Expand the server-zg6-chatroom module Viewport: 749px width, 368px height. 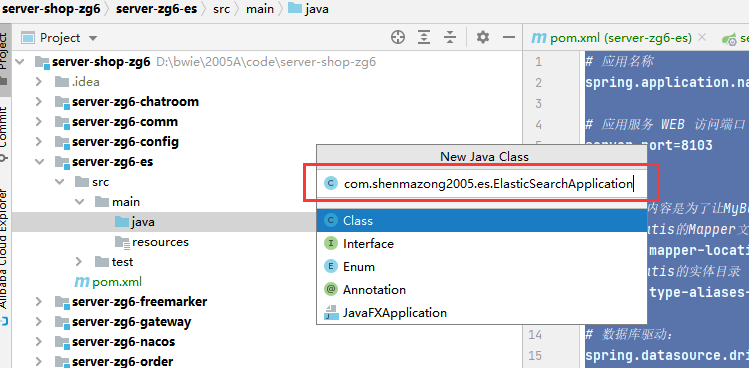click(x=39, y=102)
